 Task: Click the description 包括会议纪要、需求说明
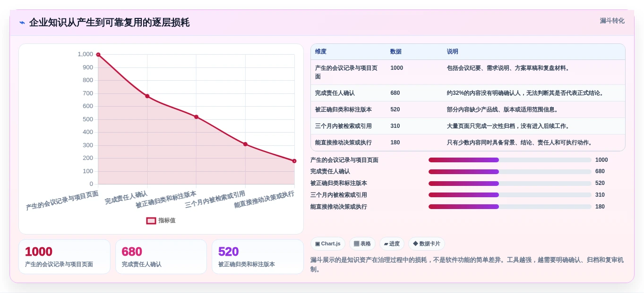[509, 68]
